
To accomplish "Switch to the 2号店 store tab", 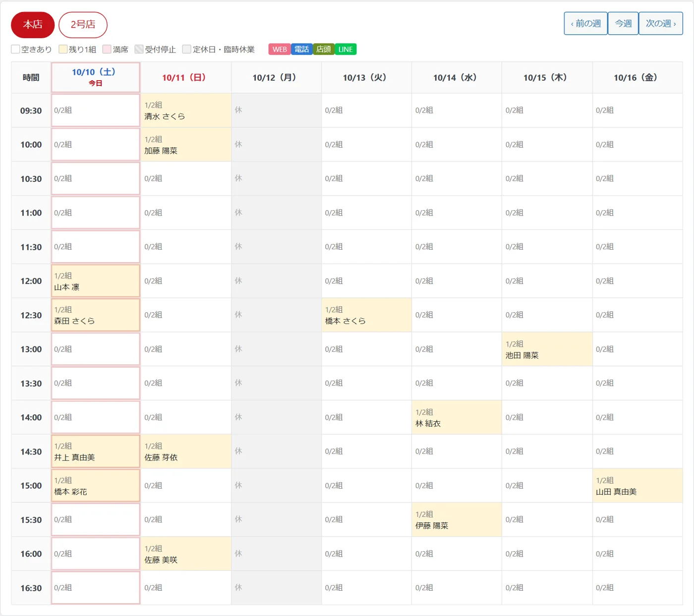I will click(83, 25).
